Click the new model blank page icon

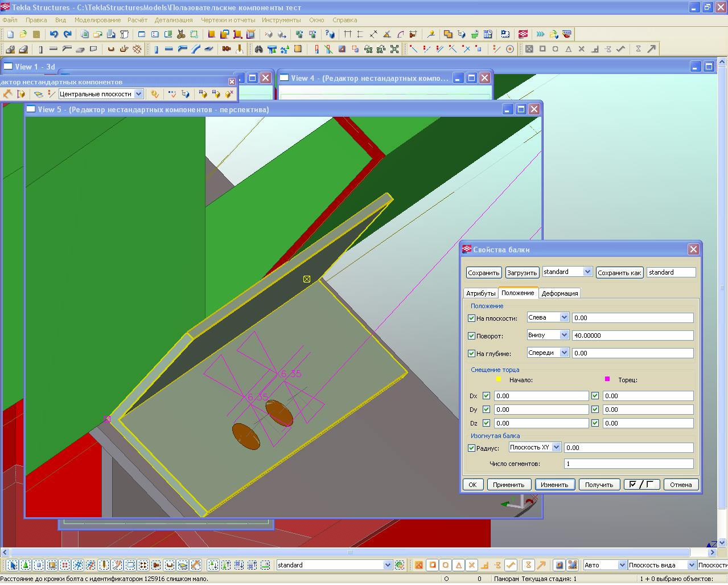tap(10, 34)
